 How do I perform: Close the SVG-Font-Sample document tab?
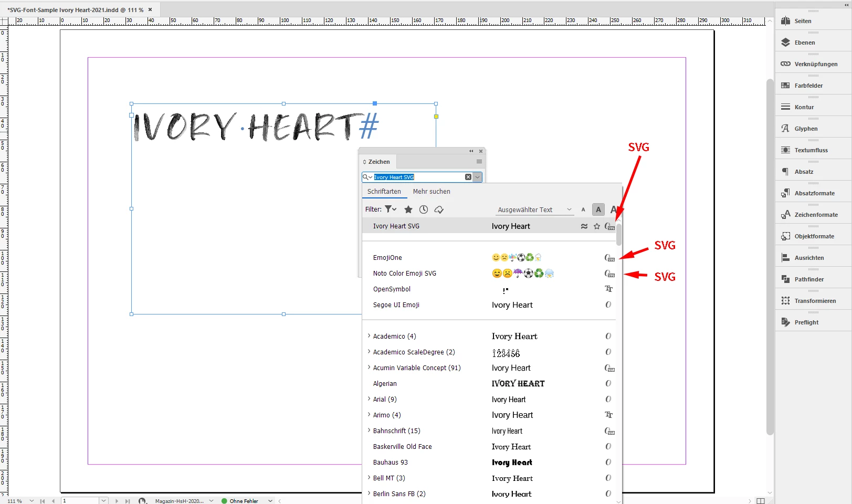click(150, 9)
